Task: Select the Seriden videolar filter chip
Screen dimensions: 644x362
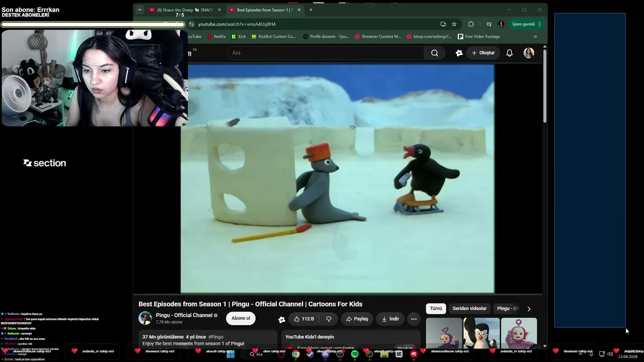Action: [469, 309]
